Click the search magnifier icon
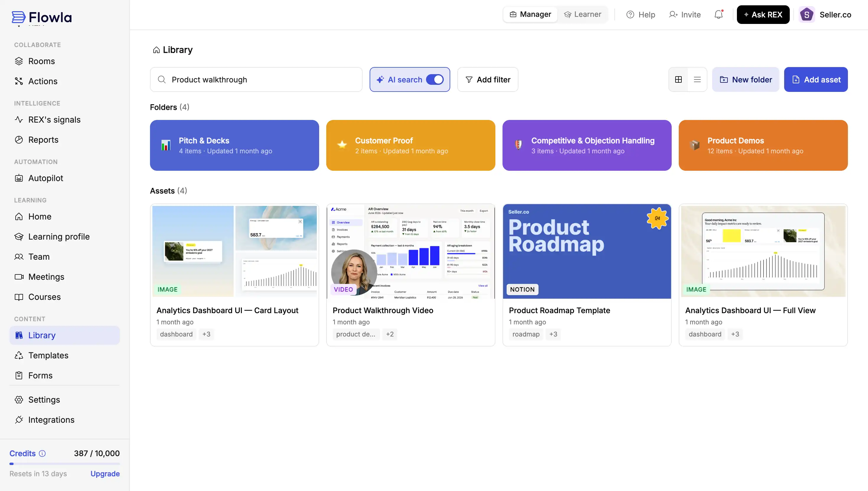The width and height of the screenshot is (868, 491). point(162,79)
